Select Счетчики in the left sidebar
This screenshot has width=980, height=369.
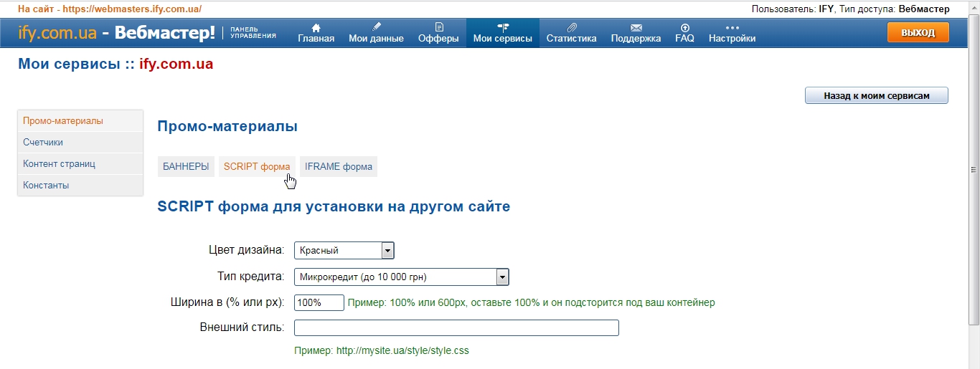tap(43, 143)
